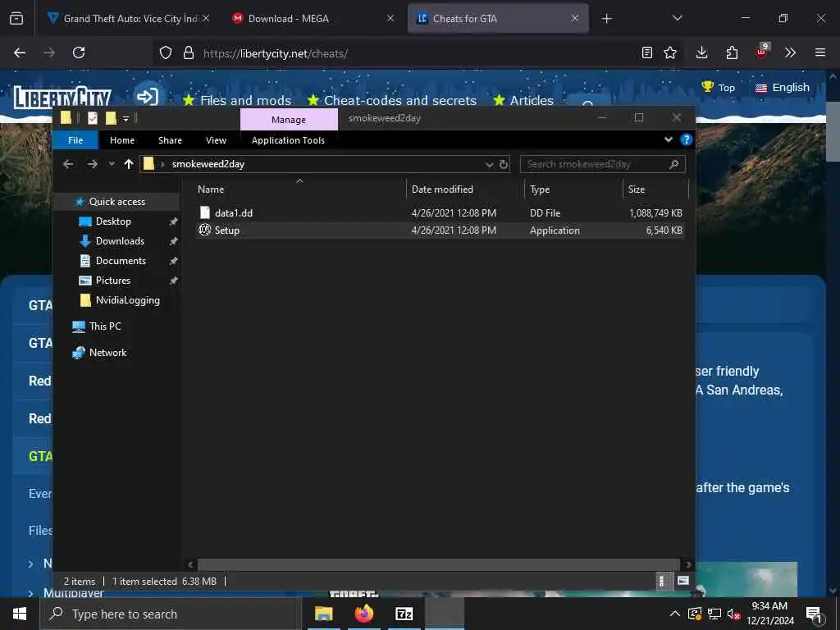Viewport: 840px width, 630px height.
Task: Open Documents in navigation pane
Action: (121, 261)
